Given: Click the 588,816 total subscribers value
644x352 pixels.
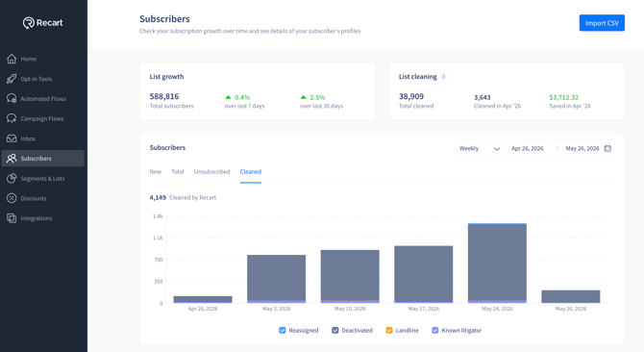Looking at the screenshot, I should coord(164,96).
